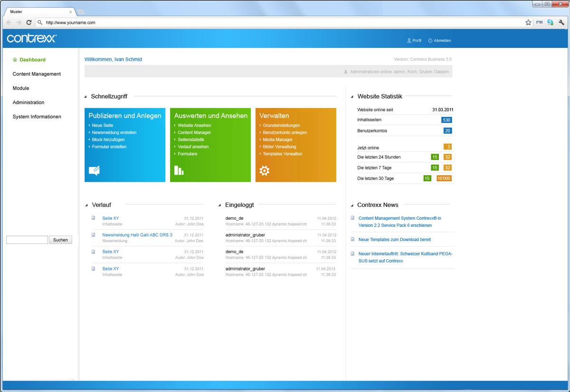Click Formular erstellen link
Image resolution: width=570 pixels, height=392 pixels.
[x=109, y=147]
